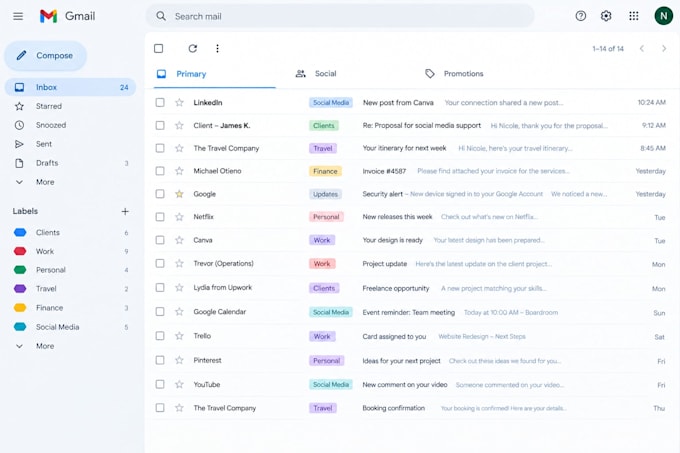680x453 pixels.
Task: Open the Starred folder
Action: tap(70, 106)
